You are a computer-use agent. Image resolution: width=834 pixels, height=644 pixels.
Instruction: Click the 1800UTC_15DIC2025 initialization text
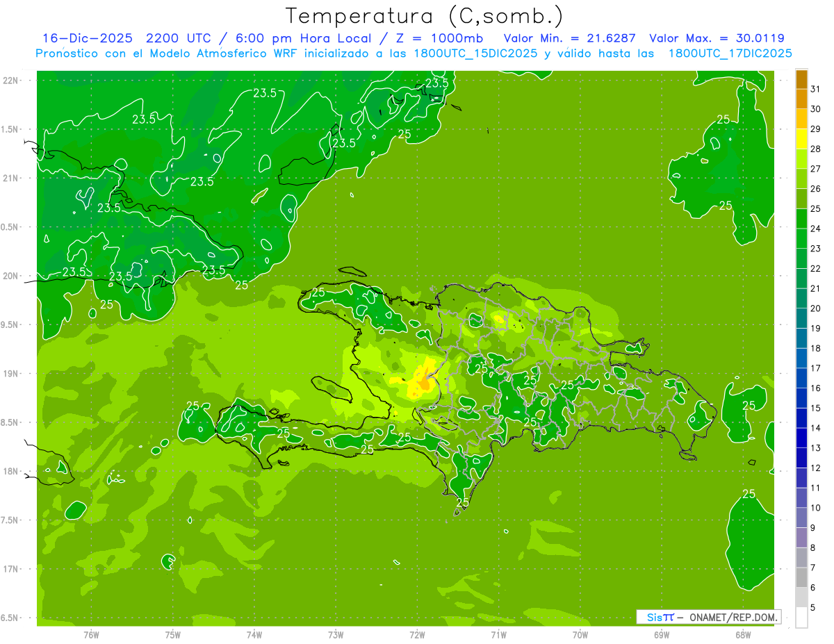pyautogui.click(x=476, y=53)
